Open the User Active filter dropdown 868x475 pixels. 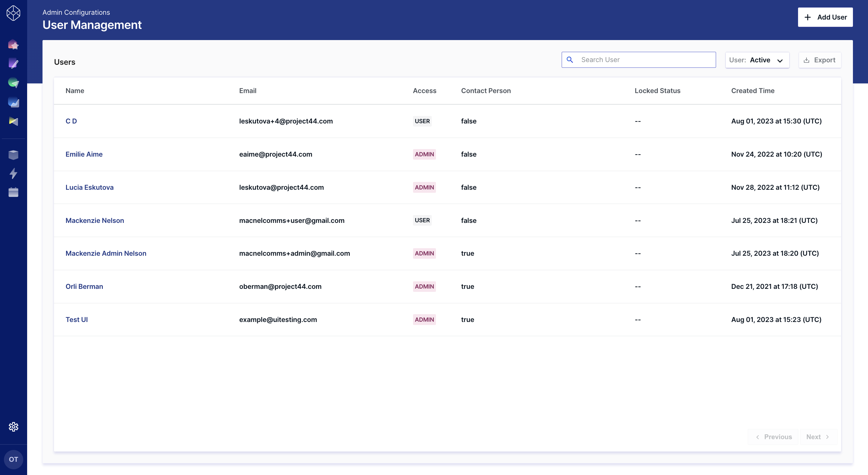click(757, 60)
